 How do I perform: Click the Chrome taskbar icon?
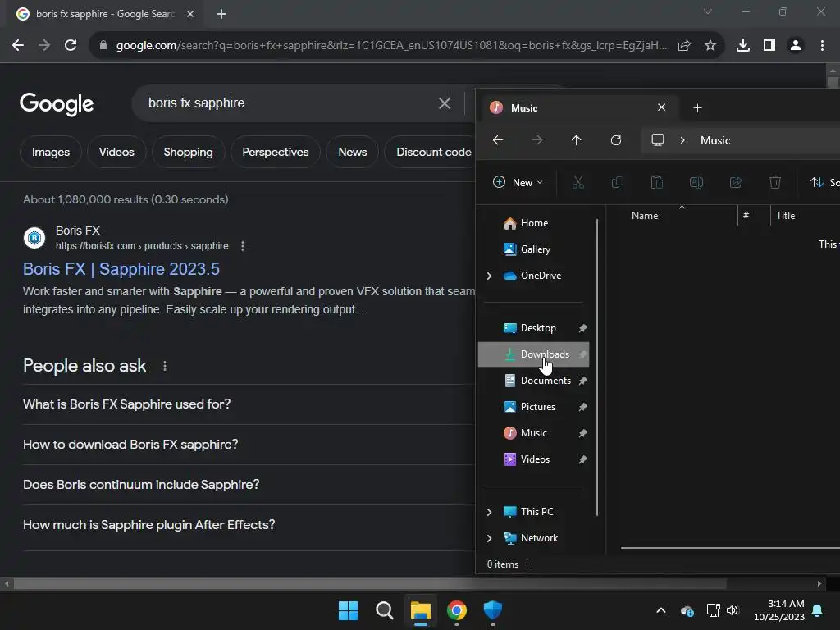click(x=457, y=610)
